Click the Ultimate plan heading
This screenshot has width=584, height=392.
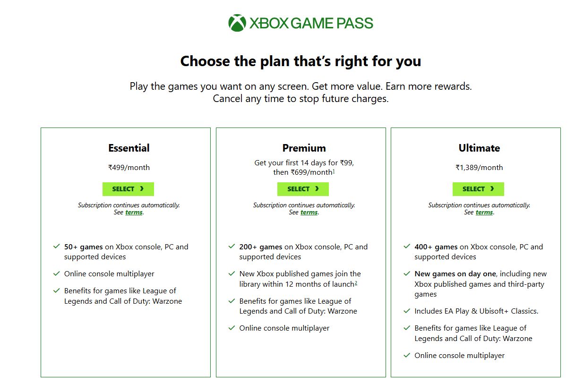479,148
